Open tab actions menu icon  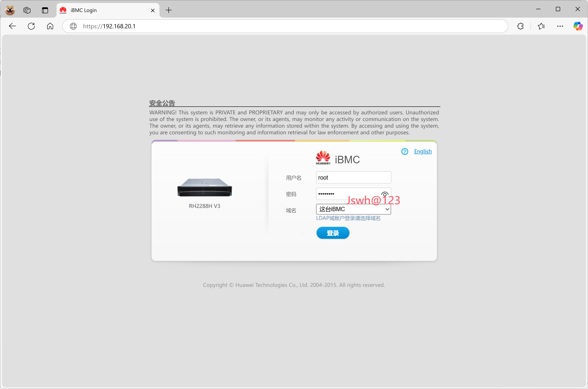pyautogui.click(x=45, y=10)
